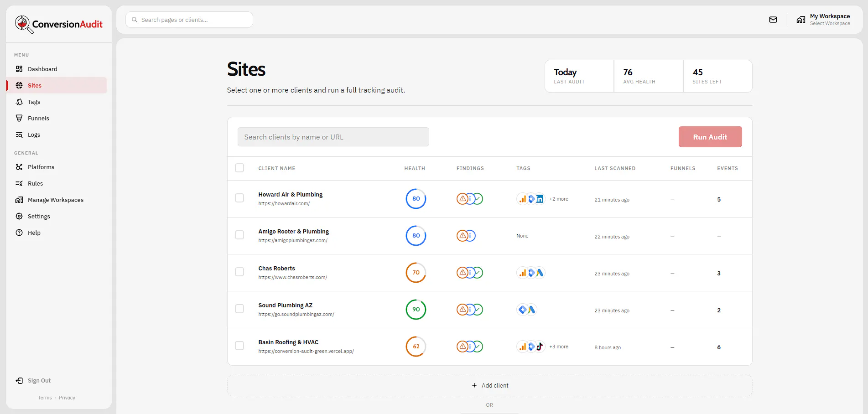The image size is (868, 414).
Task: Click the Sites globe icon
Action: 19,85
